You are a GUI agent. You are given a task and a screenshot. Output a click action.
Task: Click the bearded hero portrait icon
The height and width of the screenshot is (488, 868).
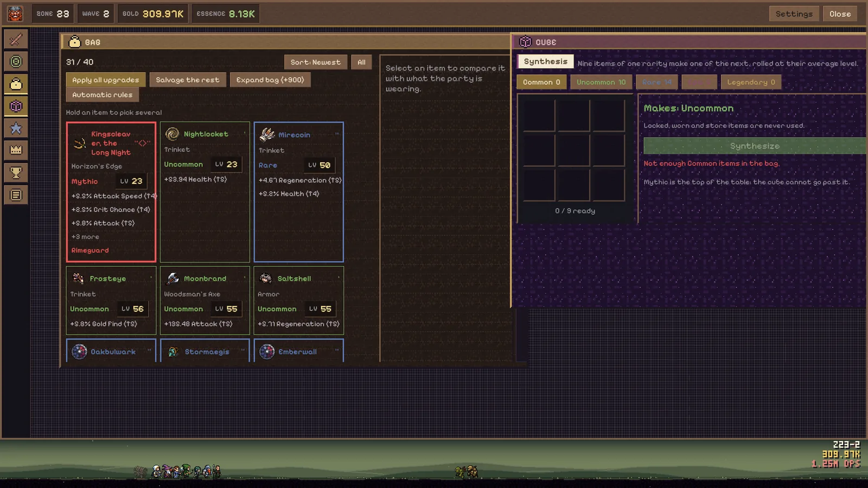pyautogui.click(x=15, y=14)
